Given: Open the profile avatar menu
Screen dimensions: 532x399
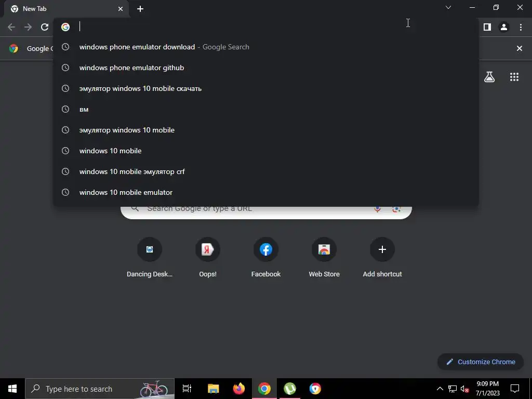Looking at the screenshot, I should click(x=504, y=27).
